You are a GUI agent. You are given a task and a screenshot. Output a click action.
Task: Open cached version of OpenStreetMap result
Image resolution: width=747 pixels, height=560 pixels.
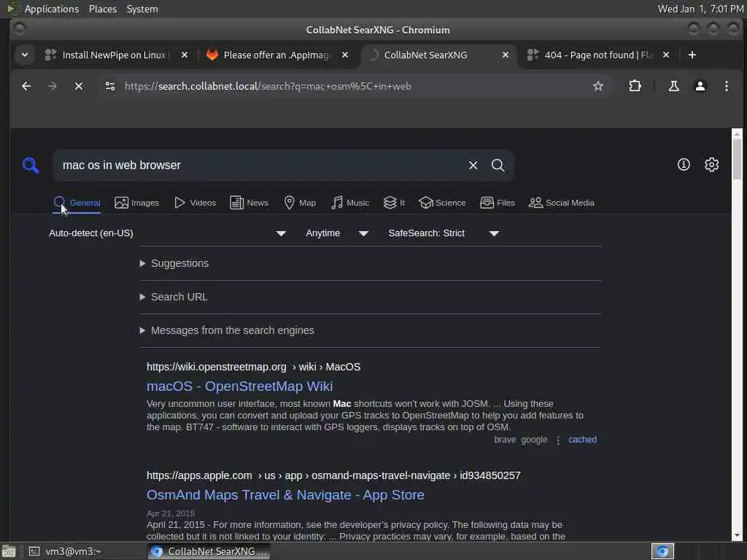pyautogui.click(x=582, y=440)
